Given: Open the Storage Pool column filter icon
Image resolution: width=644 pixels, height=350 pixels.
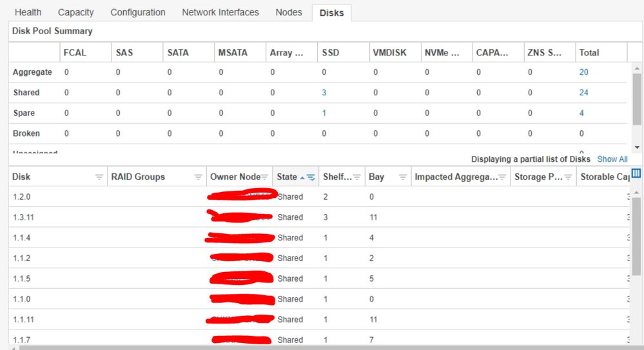Looking at the screenshot, I should click(x=568, y=177).
